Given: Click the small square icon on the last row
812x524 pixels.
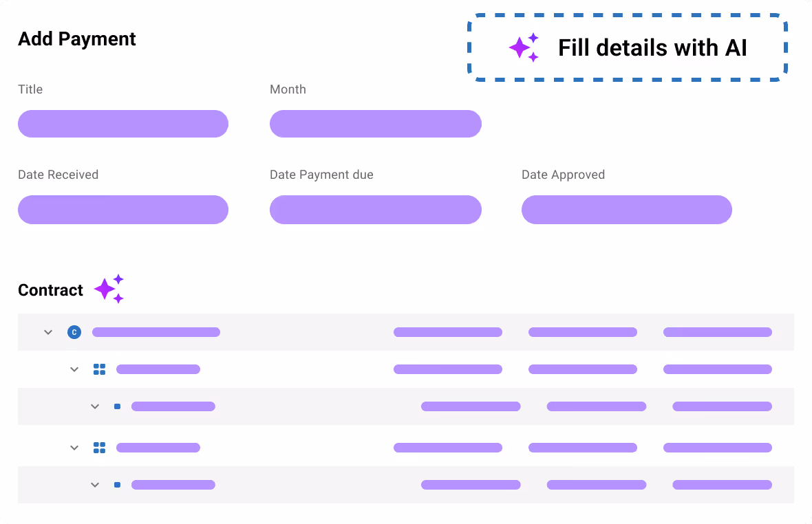Looking at the screenshot, I should 117,484.
